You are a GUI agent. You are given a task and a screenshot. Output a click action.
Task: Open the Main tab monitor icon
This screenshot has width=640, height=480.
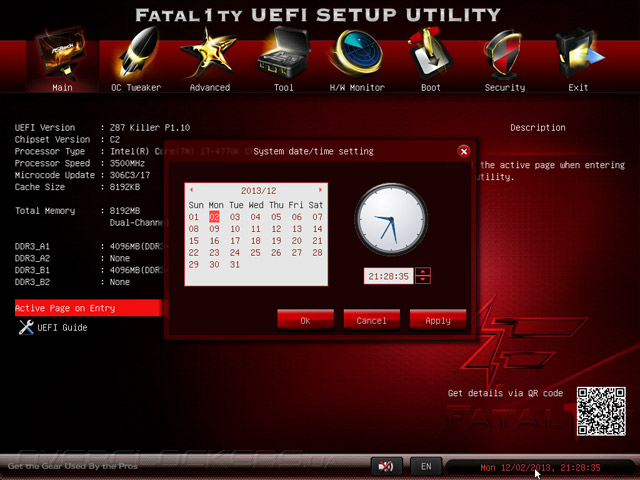(x=62, y=55)
